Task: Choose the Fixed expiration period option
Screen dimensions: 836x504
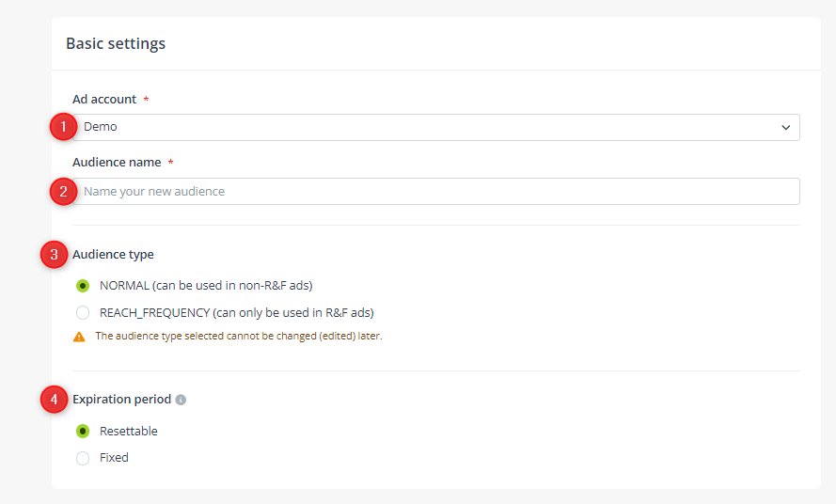Action: (x=83, y=458)
